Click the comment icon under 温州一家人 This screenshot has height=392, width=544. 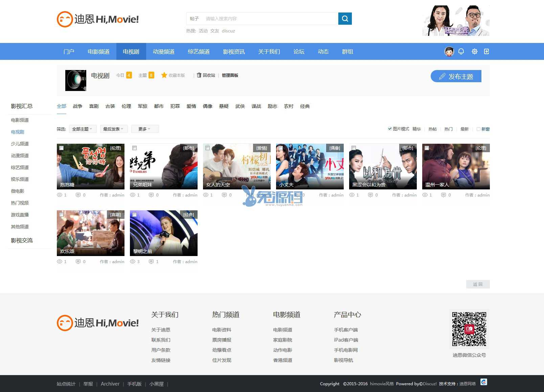pos(444,195)
